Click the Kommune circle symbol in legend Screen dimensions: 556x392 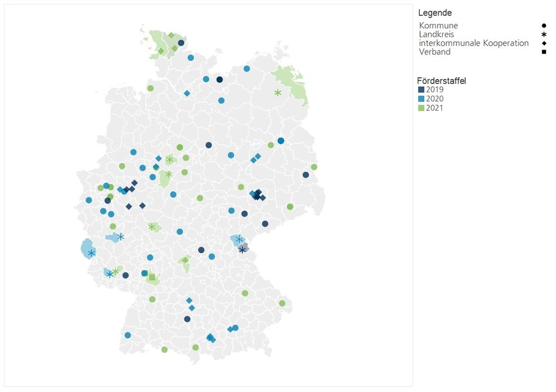pyautogui.click(x=544, y=26)
